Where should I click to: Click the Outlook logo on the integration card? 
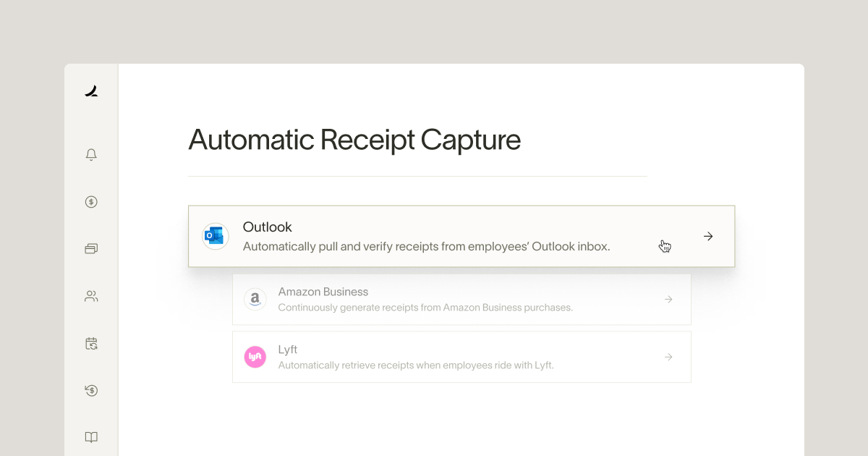(215, 235)
